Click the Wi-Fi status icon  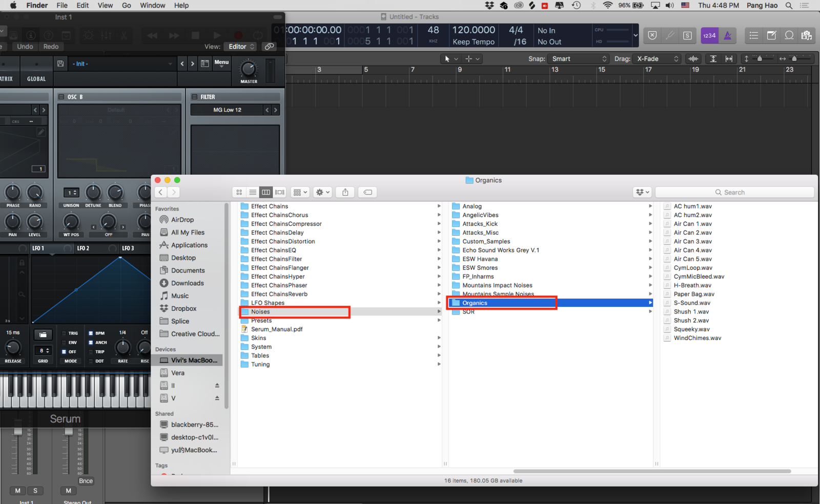608,6
